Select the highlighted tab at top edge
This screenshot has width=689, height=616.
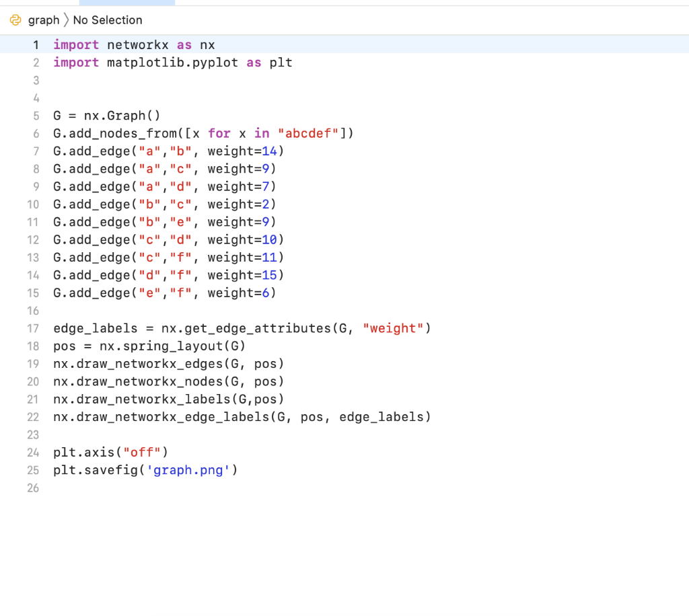127,3
